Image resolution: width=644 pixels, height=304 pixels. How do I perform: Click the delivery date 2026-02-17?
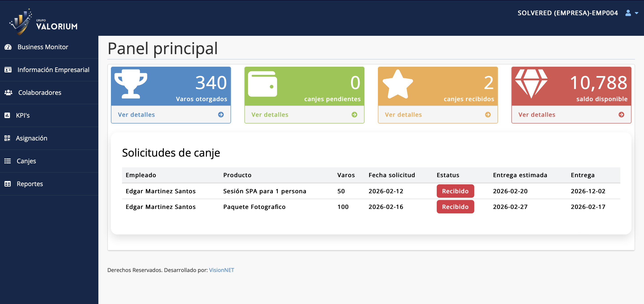[x=588, y=207]
